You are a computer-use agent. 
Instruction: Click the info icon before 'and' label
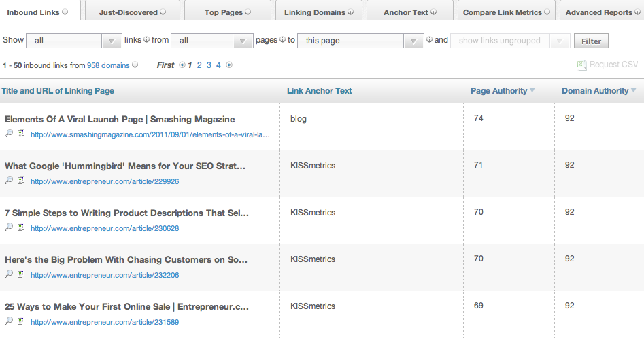coord(429,40)
